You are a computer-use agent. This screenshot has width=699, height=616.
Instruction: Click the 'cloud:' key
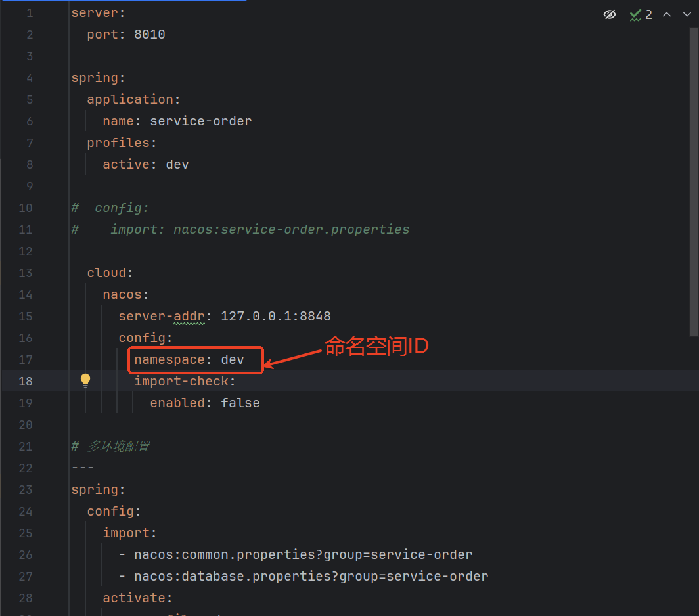pyautogui.click(x=110, y=273)
